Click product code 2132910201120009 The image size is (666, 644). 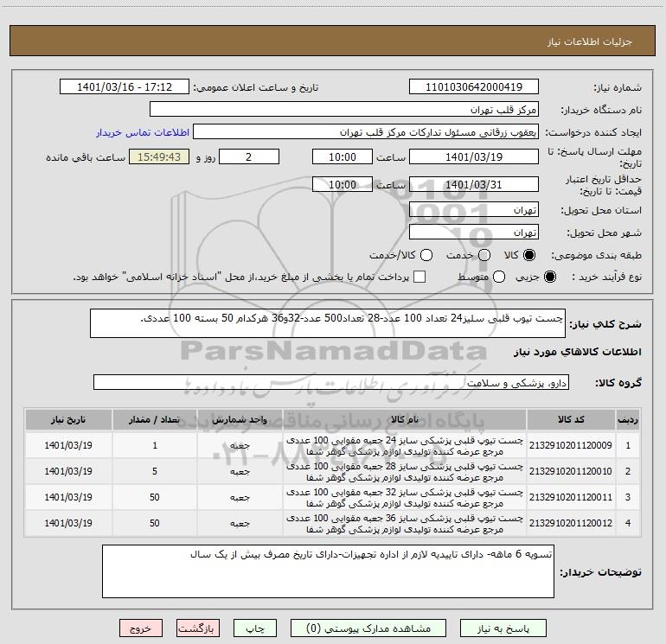(571, 445)
